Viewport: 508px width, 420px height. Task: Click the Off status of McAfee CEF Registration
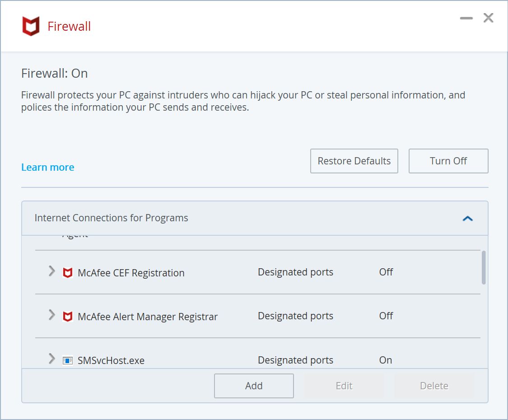(x=386, y=272)
